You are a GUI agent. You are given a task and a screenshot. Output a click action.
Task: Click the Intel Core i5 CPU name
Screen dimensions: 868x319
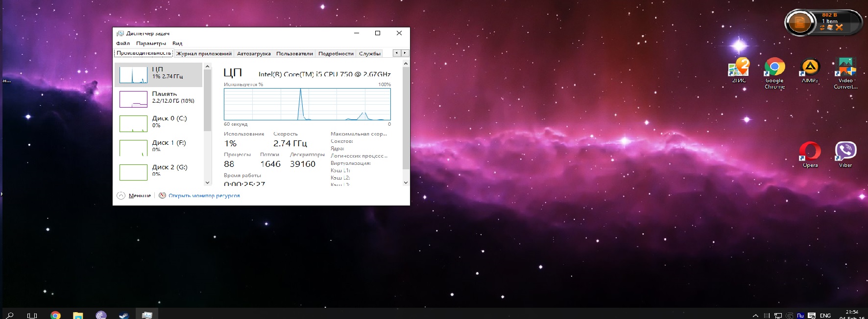pyautogui.click(x=325, y=74)
